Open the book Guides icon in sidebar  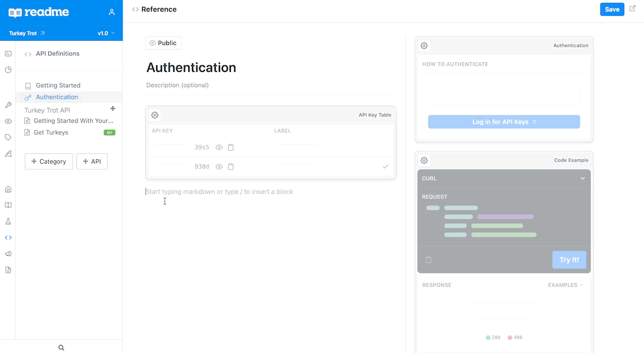pyautogui.click(x=8, y=205)
